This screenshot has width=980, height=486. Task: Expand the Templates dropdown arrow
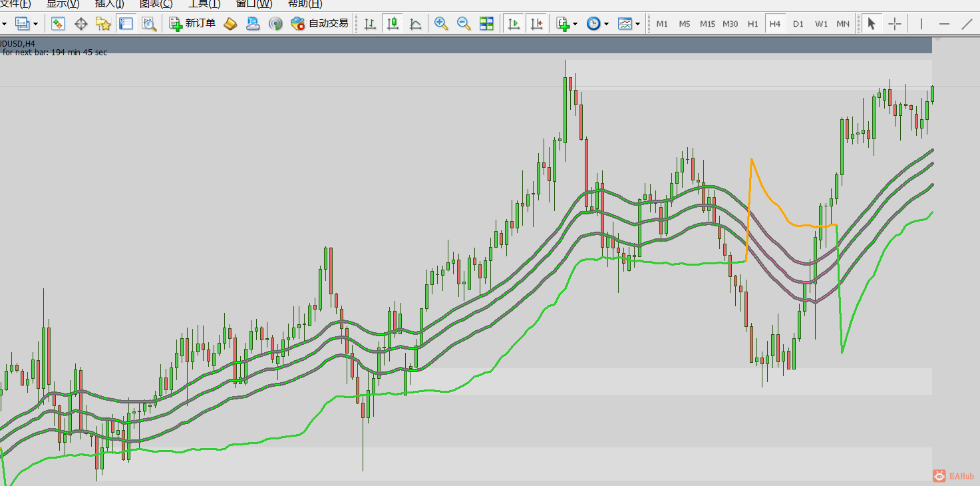tap(637, 24)
